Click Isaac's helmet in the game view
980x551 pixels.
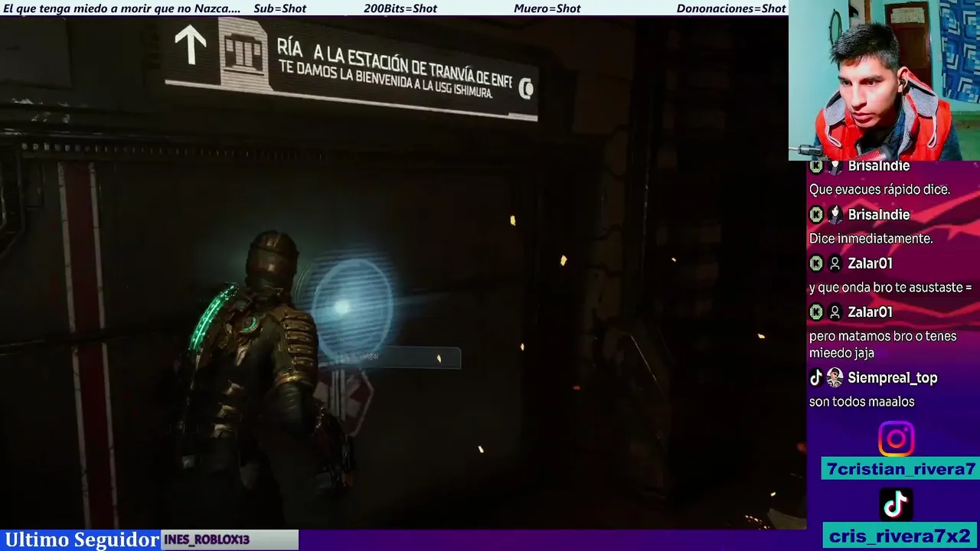coord(273,259)
